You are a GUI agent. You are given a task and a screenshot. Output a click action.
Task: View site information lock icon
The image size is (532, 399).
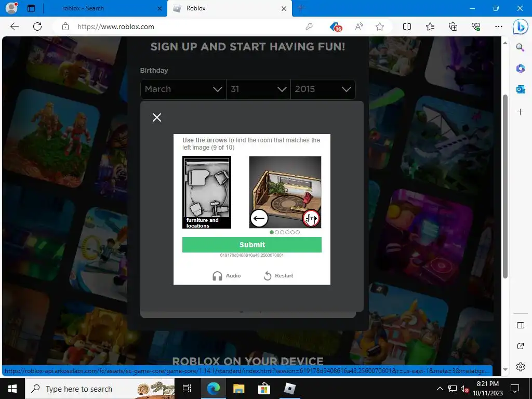click(65, 27)
